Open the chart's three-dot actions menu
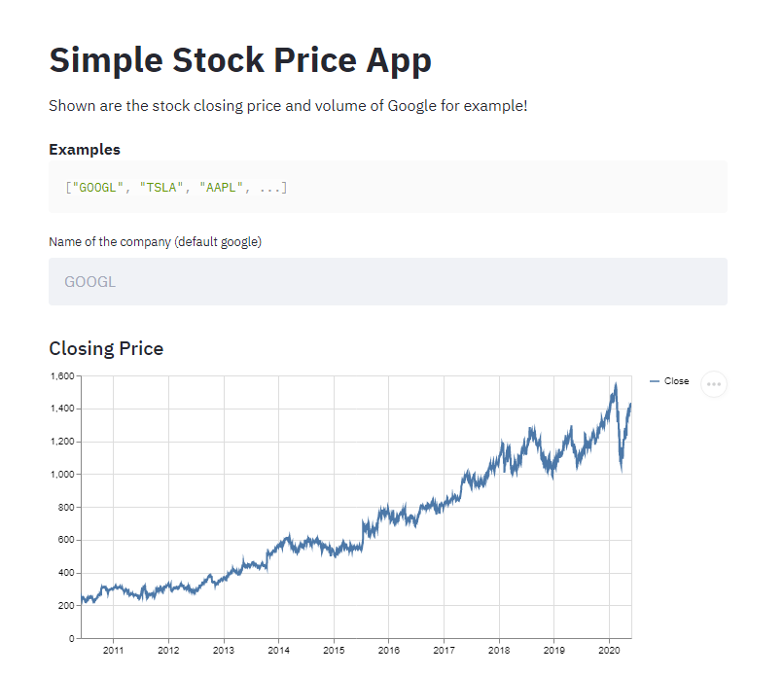 pyautogui.click(x=714, y=384)
